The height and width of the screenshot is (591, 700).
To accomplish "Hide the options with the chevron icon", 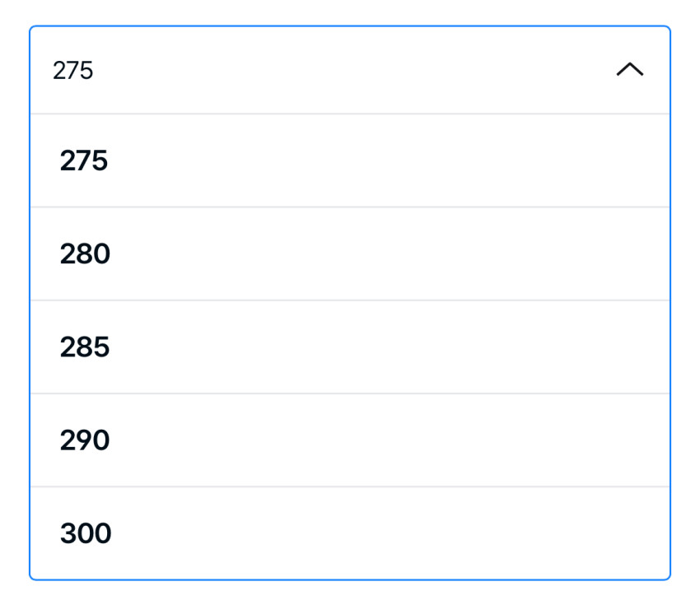I will pyautogui.click(x=629, y=71).
